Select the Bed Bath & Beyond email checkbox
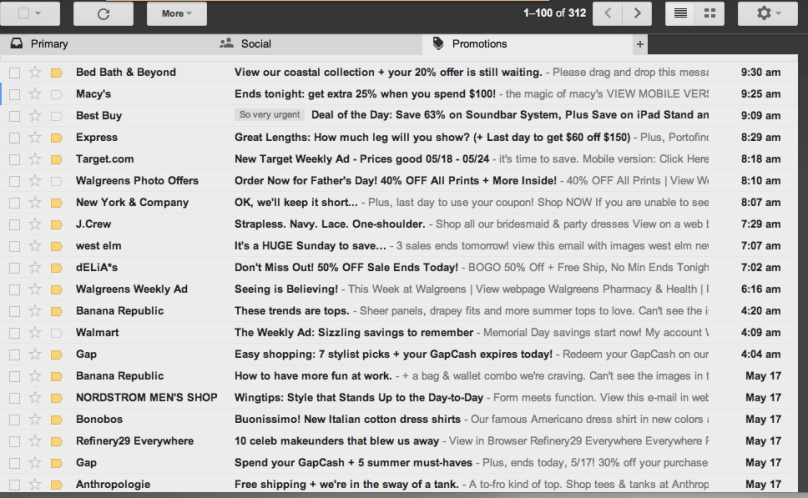 pos(14,73)
